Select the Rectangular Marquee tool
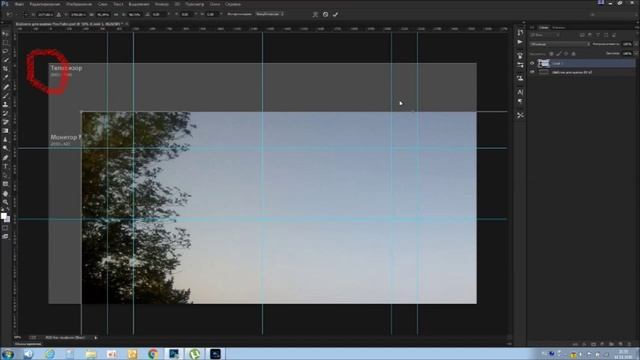Viewport: 640px width, 360px height. coord(5,43)
